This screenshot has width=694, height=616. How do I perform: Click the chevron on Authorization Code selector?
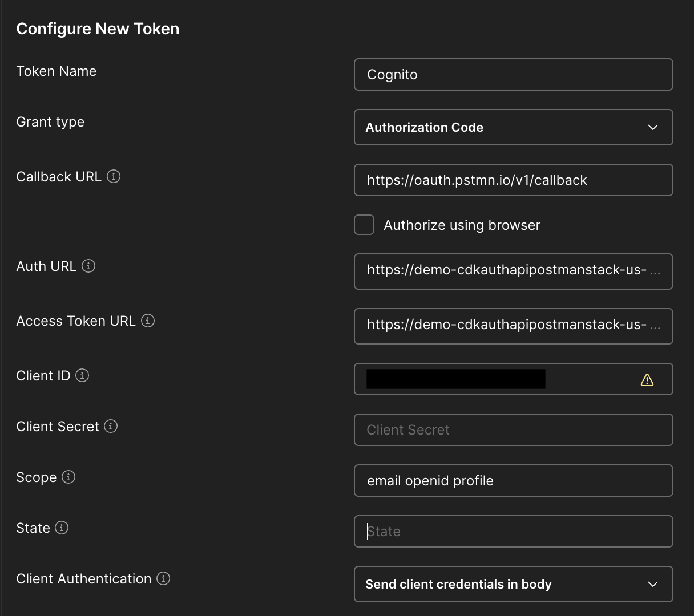point(652,127)
